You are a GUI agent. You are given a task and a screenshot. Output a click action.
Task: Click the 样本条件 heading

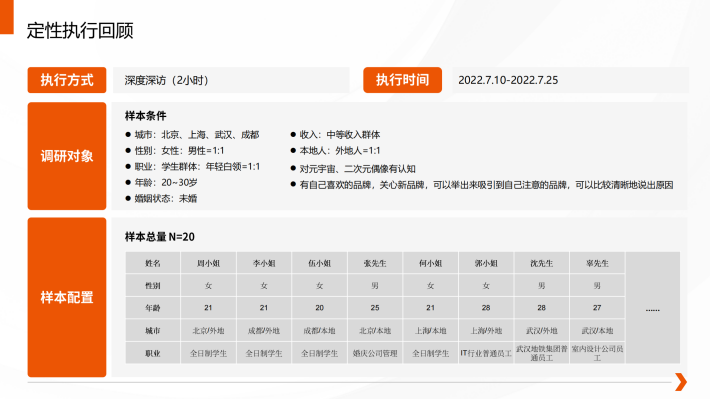click(x=146, y=116)
